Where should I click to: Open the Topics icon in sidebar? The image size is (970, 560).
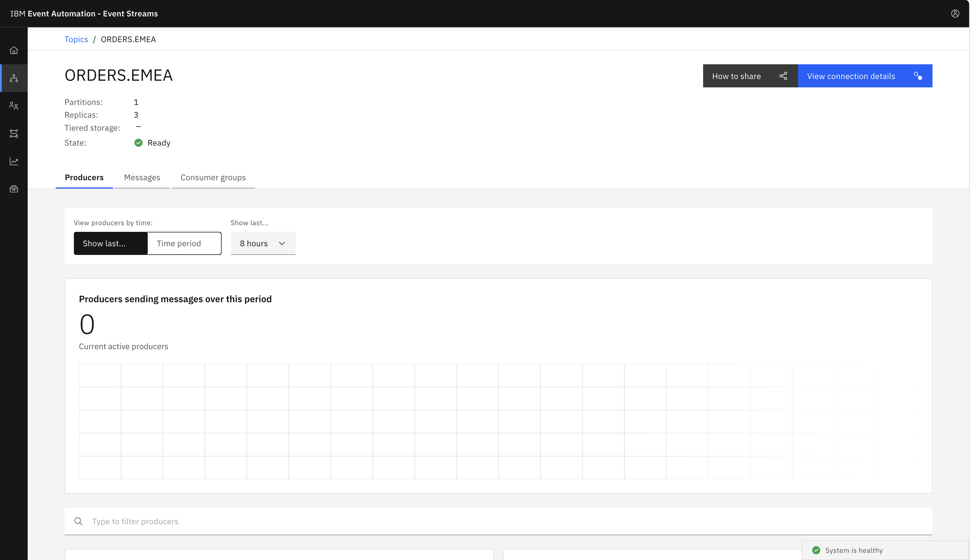(14, 78)
